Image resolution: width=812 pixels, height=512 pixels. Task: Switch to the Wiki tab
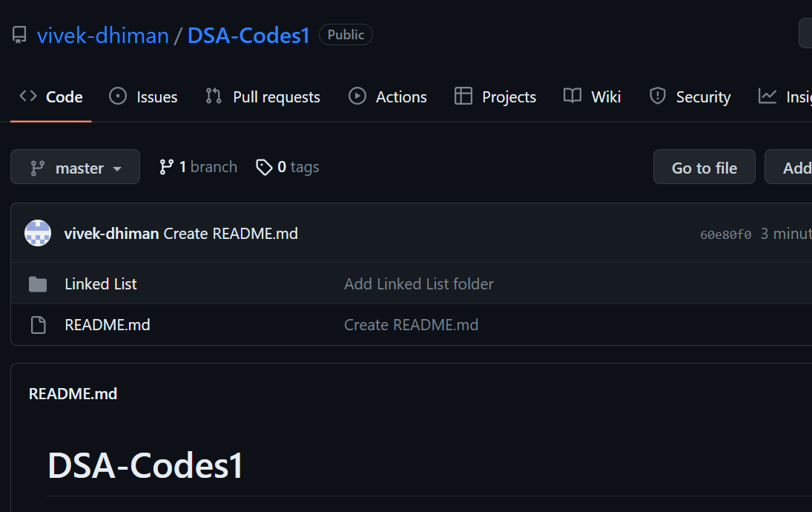point(592,96)
